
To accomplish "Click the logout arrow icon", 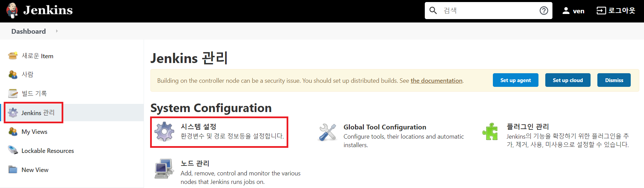I will point(601,11).
